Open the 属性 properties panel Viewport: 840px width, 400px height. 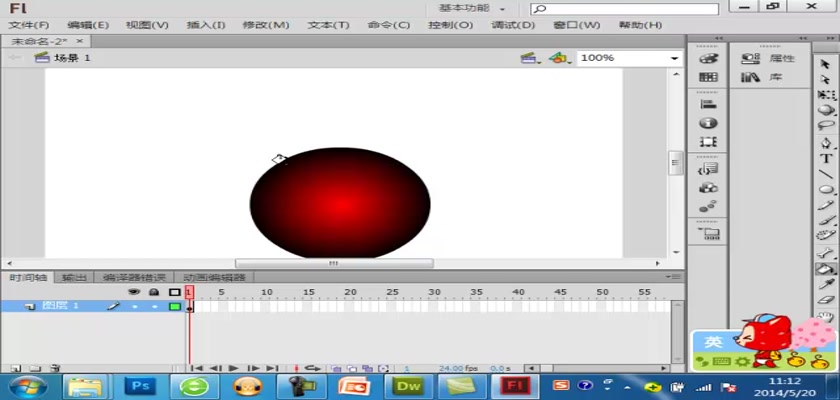click(770, 59)
